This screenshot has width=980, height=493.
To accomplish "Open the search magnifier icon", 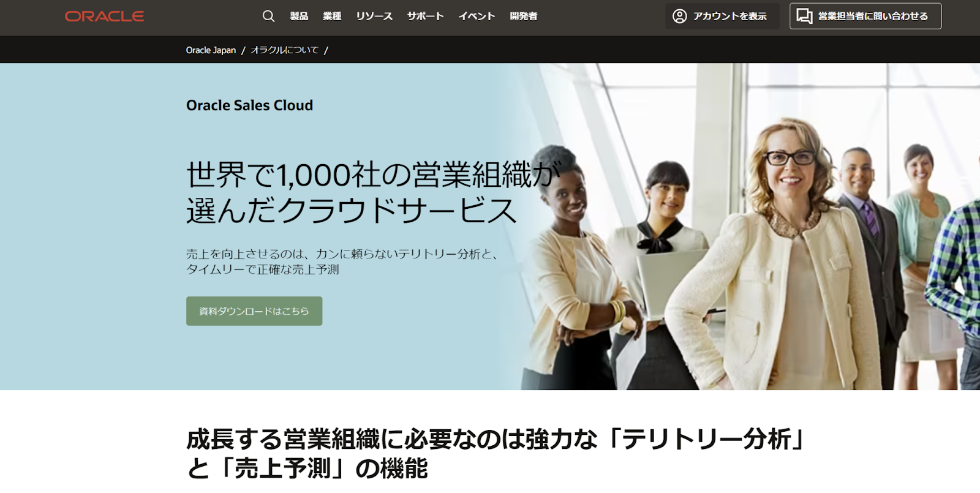I will point(268,17).
